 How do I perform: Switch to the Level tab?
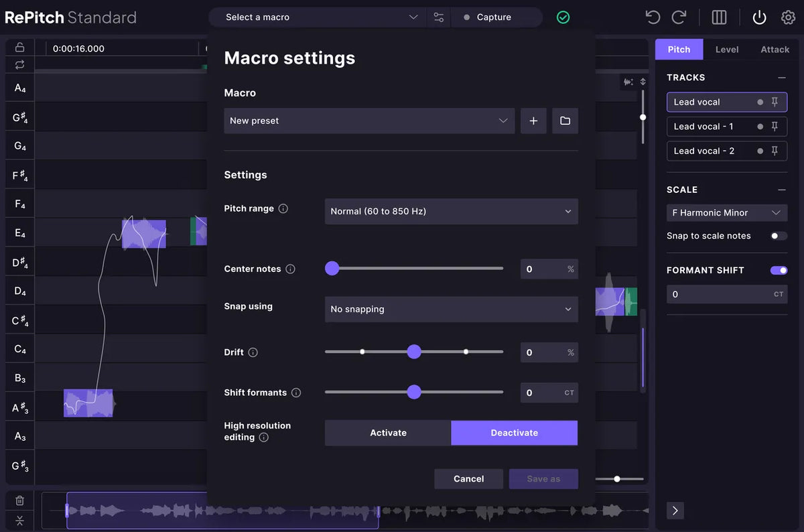(727, 49)
